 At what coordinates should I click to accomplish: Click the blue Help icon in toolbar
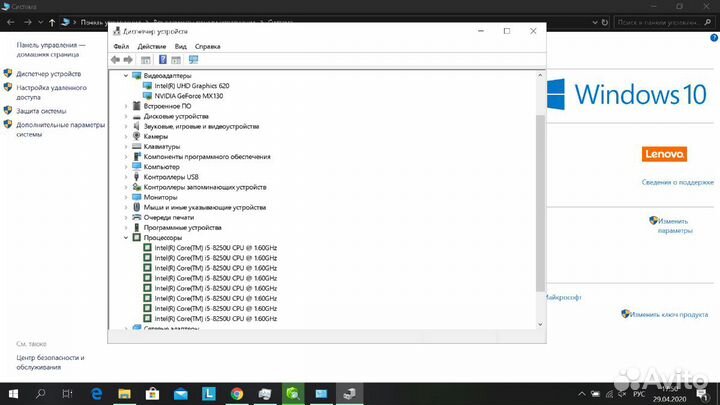point(163,60)
